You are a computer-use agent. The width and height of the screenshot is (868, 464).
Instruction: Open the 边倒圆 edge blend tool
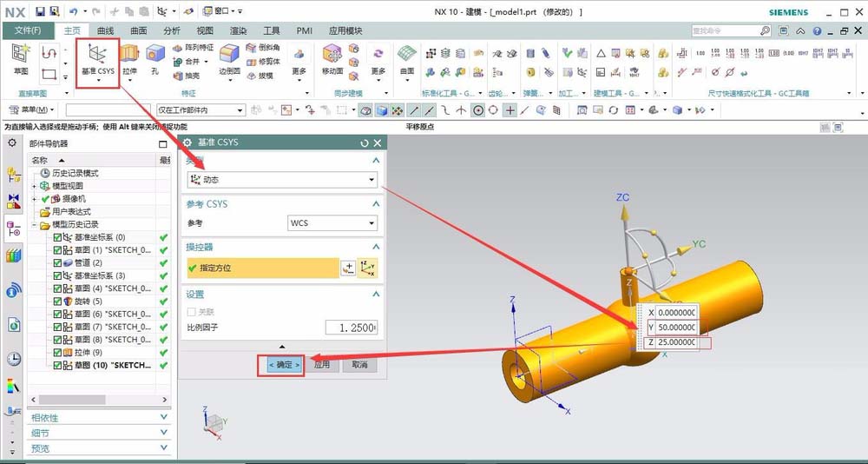pyautogui.click(x=229, y=59)
